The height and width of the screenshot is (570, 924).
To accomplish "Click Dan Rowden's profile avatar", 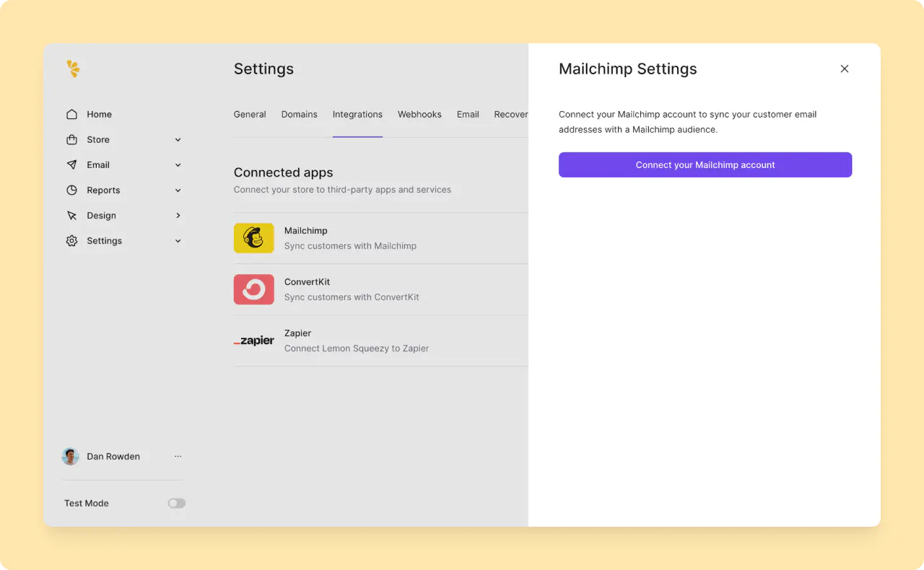I will 70,456.
